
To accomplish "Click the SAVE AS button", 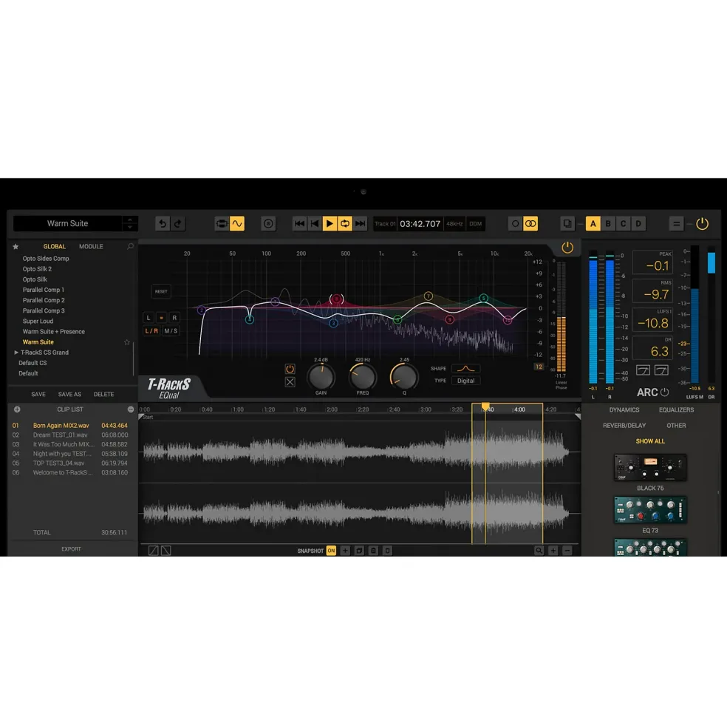I will pos(69,394).
